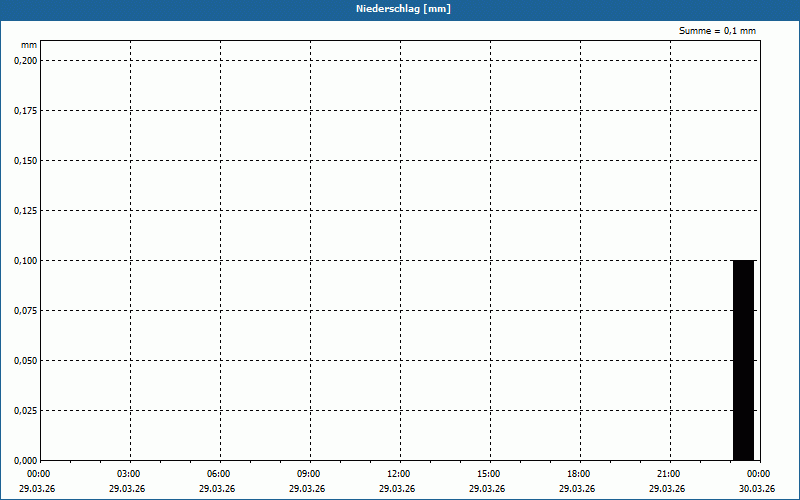Click the 09:00 time axis label
Screen dimensions: 800x500
(x=308, y=474)
